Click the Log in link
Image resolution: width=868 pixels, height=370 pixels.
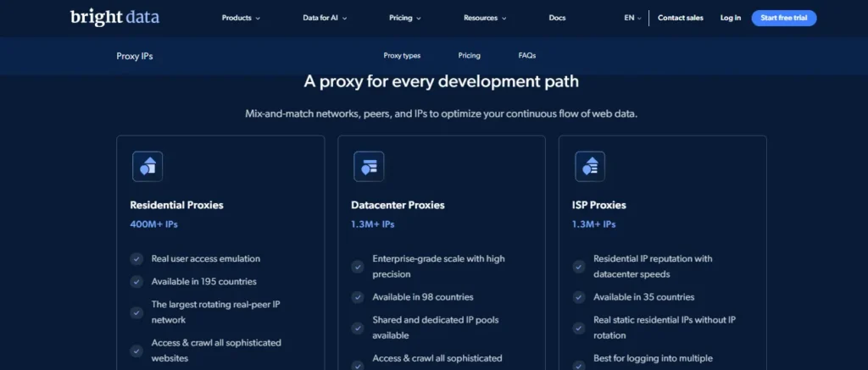[x=730, y=18]
